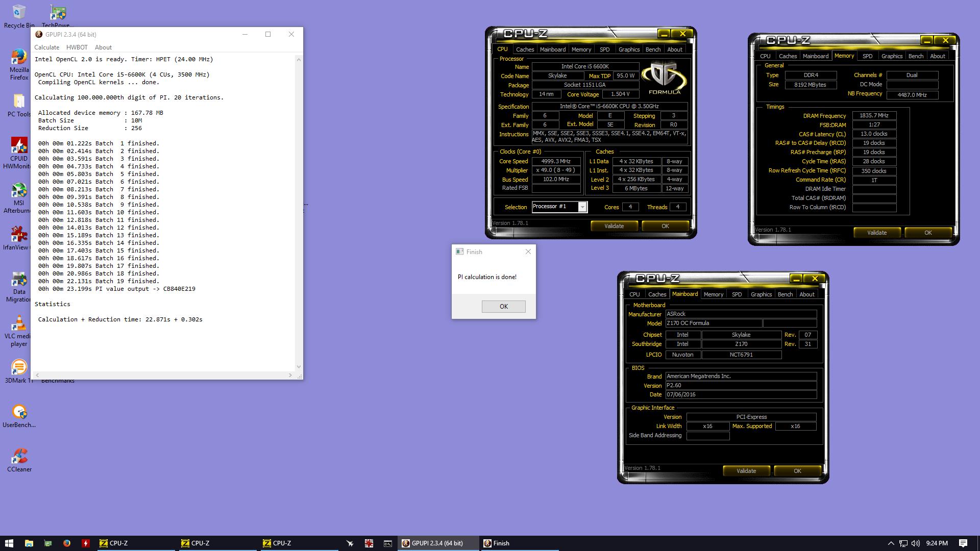This screenshot has height=551, width=980.
Task: Show hidden tray icons chevron
Action: point(891,543)
